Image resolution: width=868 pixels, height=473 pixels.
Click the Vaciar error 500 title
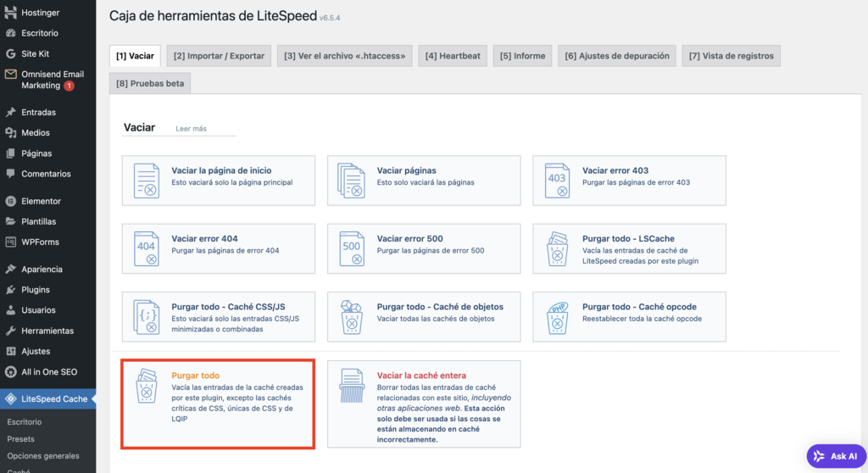409,239
